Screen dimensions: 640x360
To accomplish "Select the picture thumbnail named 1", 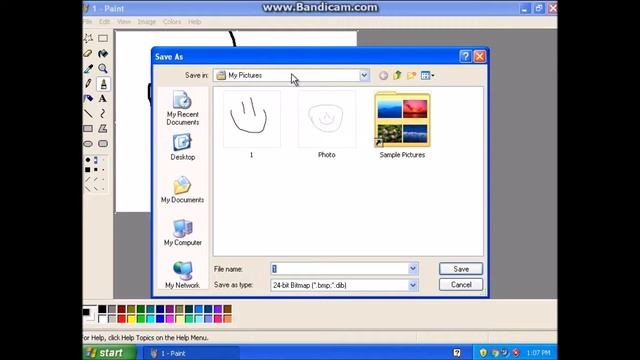I will [x=251, y=124].
